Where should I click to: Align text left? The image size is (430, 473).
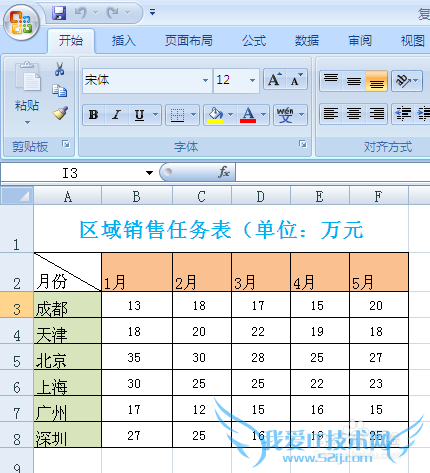point(331,114)
